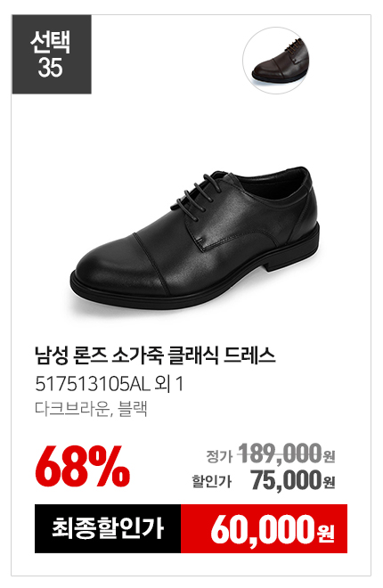
Task: Click the word 블랙 in the color list
Action: pyautogui.click(x=133, y=408)
